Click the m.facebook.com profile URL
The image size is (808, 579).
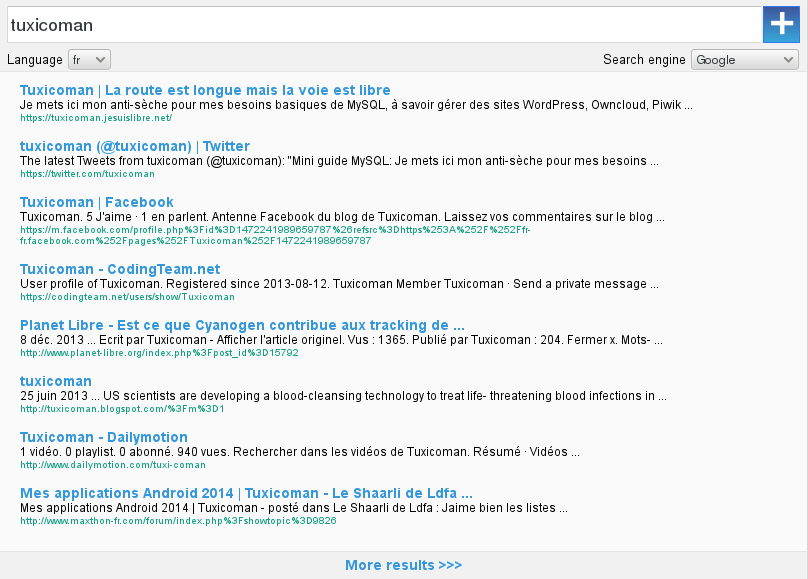coord(275,235)
